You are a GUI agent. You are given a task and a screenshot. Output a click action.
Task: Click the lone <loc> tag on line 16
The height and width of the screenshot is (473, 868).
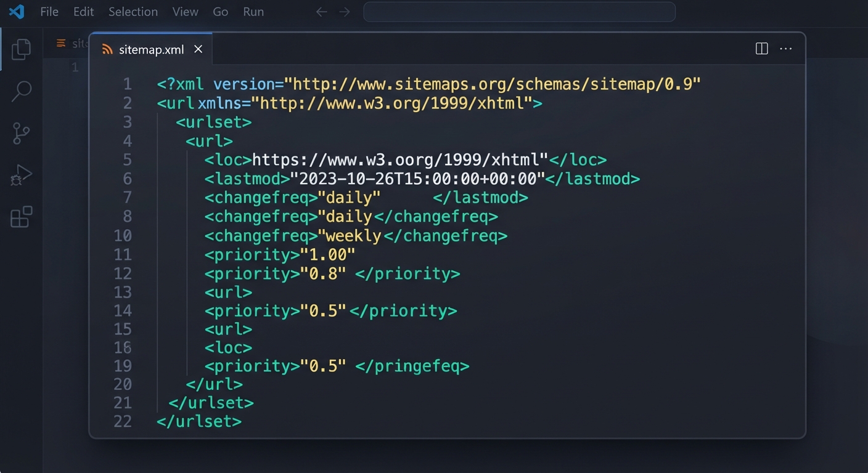click(x=228, y=348)
